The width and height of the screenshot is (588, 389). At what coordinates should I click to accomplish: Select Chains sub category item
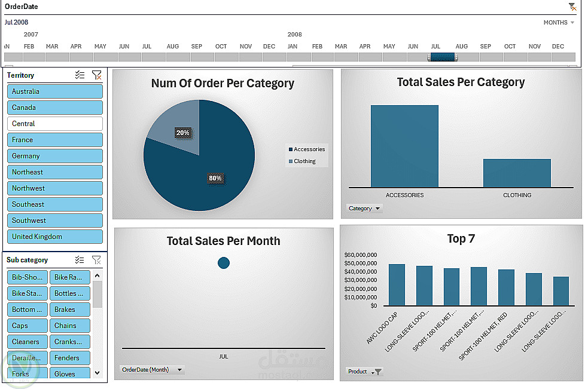click(70, 326)
